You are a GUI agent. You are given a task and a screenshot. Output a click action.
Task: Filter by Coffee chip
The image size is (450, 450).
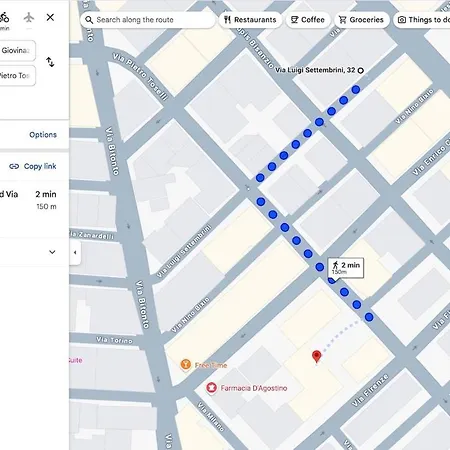click(308, 20)
